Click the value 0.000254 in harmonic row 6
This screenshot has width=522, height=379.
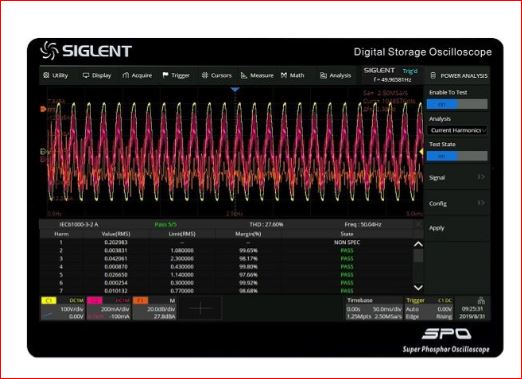tap(116, 283)
